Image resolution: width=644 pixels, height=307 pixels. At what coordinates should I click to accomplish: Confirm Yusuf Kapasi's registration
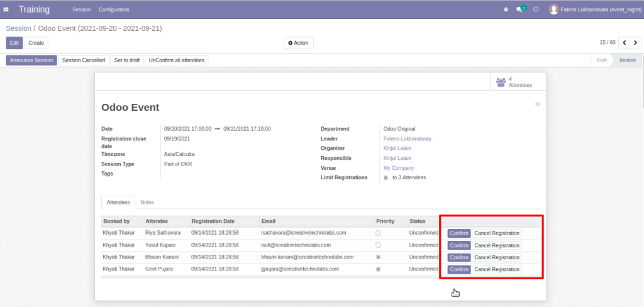click(x=458, y=245)
